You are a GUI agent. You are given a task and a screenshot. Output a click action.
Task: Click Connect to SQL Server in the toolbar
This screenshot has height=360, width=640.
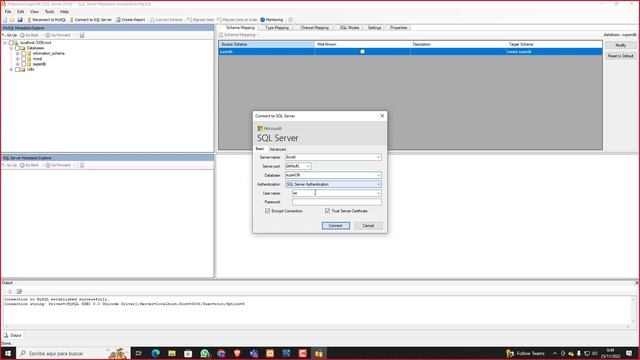tap(90, 20)
